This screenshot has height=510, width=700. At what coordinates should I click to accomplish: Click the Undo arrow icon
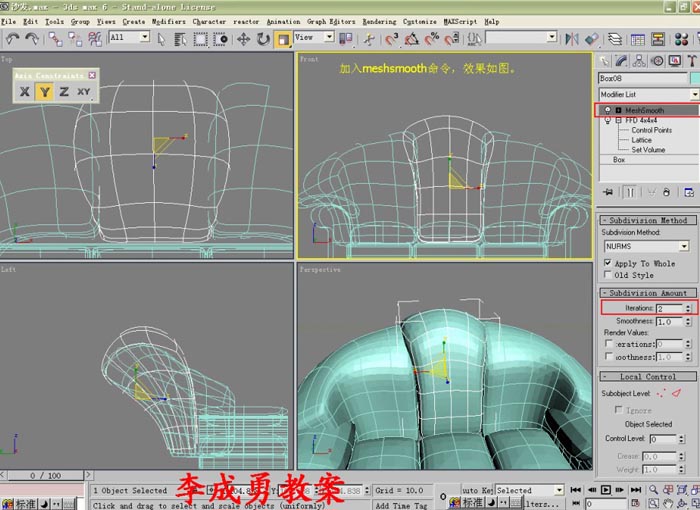[x=12, y=39]
